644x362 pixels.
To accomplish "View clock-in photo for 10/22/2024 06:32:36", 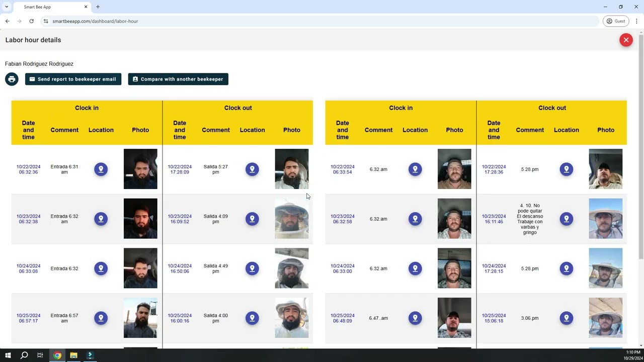I will 140,169.
